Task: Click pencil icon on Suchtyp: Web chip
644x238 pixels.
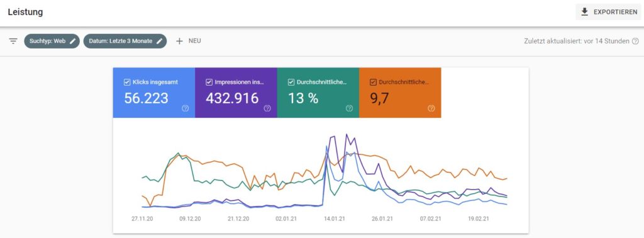Action: [x=72, y=41]
